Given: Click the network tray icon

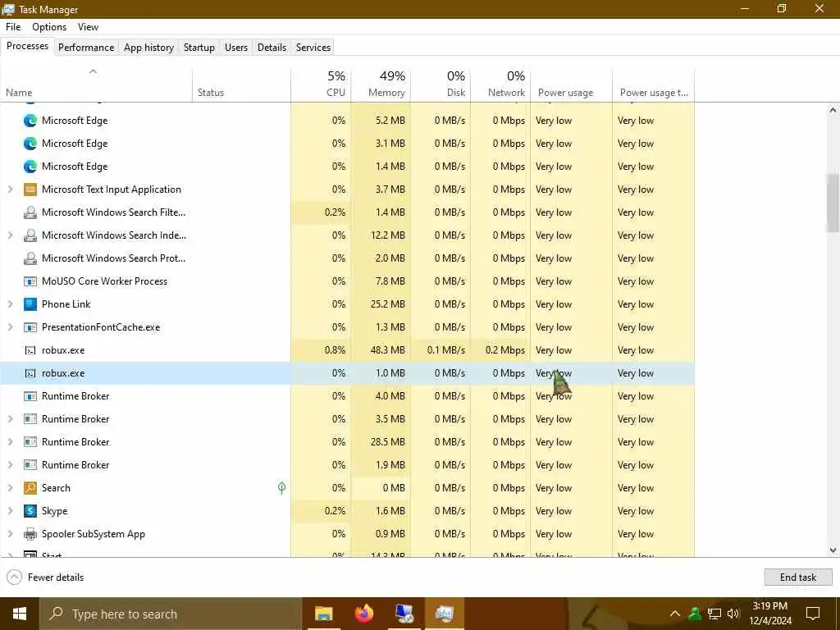Looking at the screenshot, I should click(x=714, y=614).
